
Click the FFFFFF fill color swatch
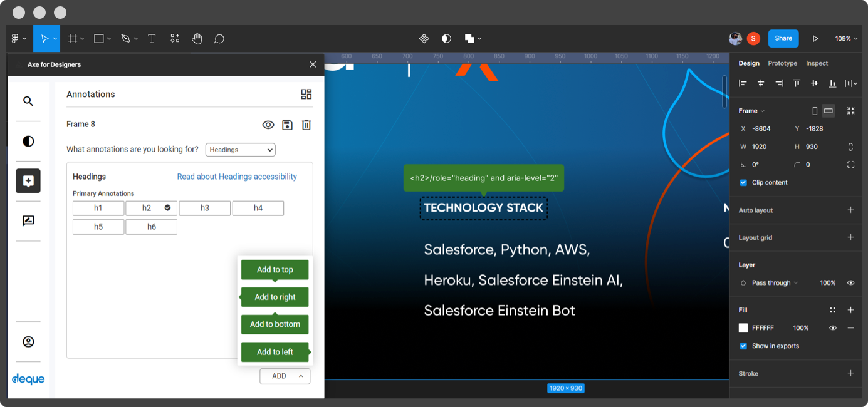pyautogui.click(x=743, y=328)
